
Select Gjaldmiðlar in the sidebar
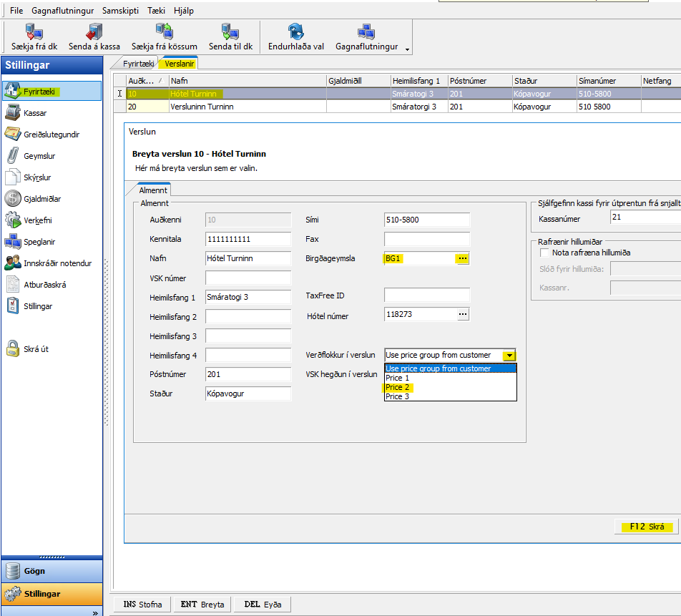[41, 199]
